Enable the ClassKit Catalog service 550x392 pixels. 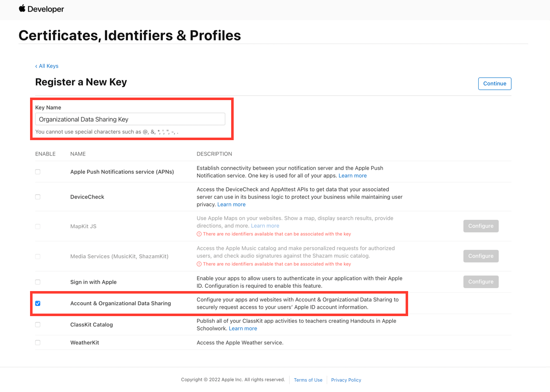38,324
